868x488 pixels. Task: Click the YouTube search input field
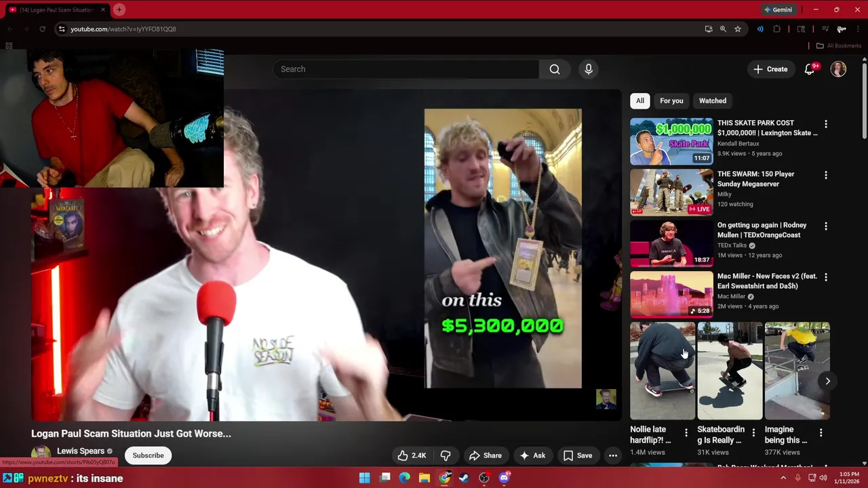[406, 69]
